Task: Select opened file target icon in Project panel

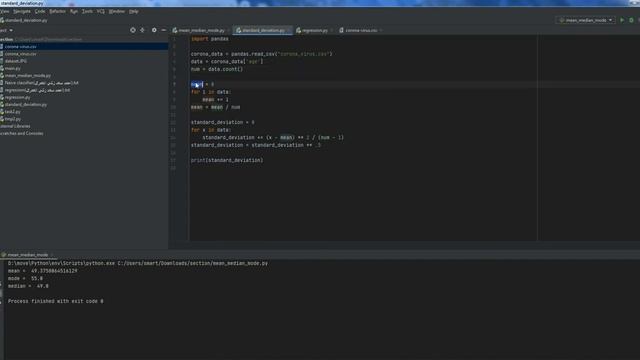Action: pyautogui.click(x=133, y=30)
